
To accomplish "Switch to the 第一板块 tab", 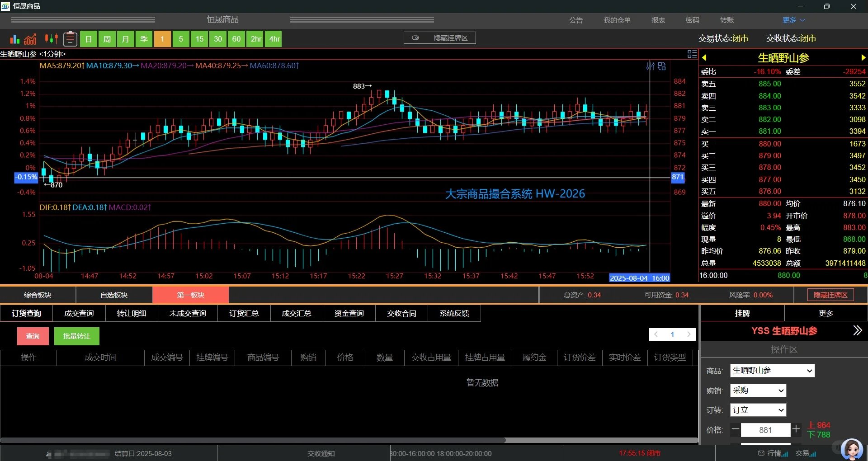I will click(x=190, y=295).
